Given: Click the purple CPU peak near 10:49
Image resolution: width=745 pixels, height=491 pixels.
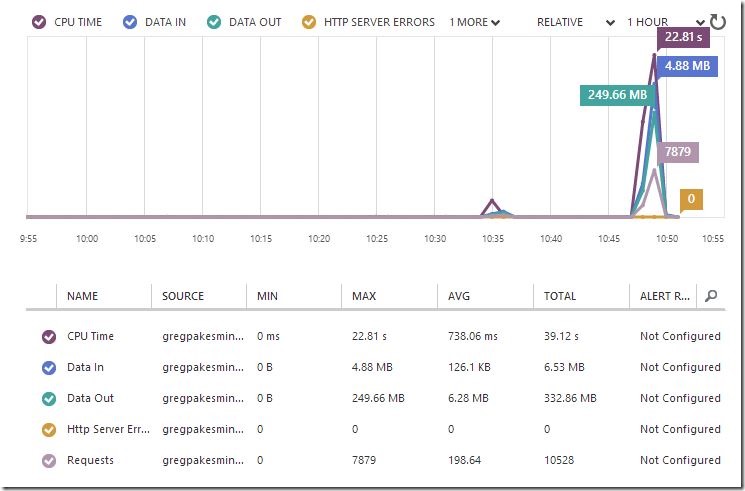Looking at the screenshot, I should [x=655, y=56].
